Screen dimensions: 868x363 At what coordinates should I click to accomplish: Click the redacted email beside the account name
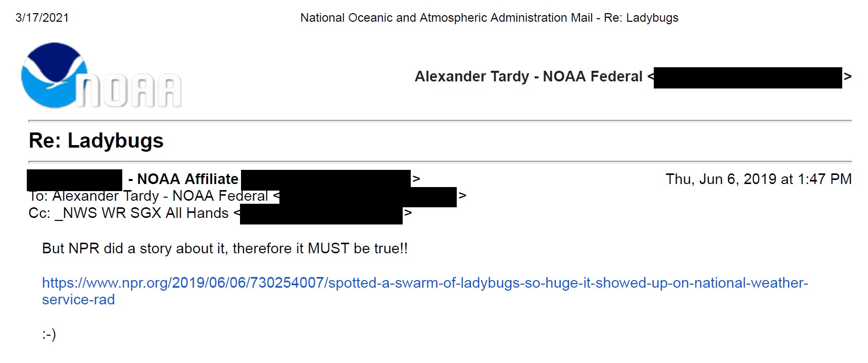click(747, 77)
